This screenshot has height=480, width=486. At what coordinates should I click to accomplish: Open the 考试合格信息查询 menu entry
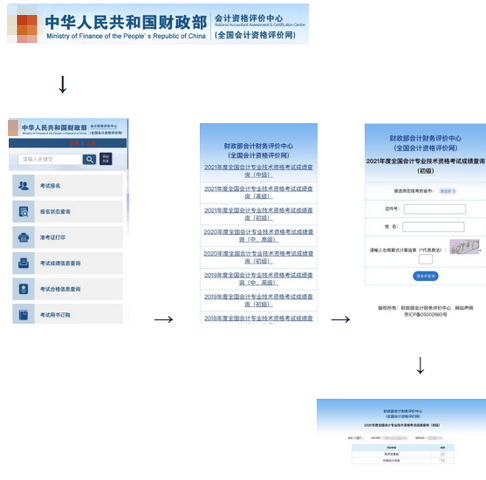click(x=68, y=289)
